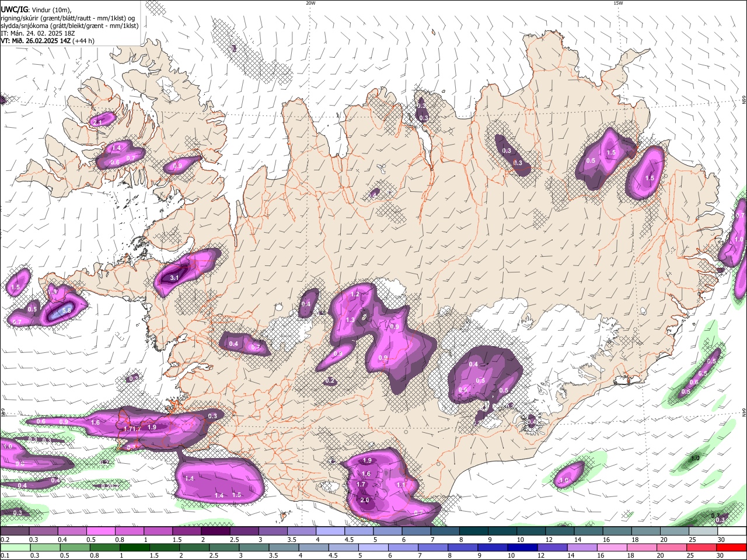747x560 pixels.
Task: Click the bright red swatch ending the rain legend
Action: click(731, 547)
